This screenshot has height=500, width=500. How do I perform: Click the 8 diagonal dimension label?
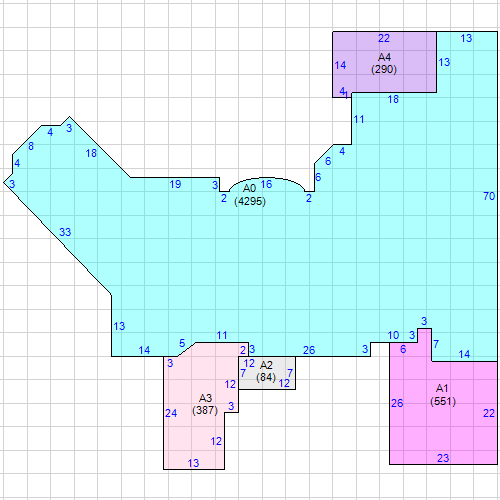pos(31,146)
